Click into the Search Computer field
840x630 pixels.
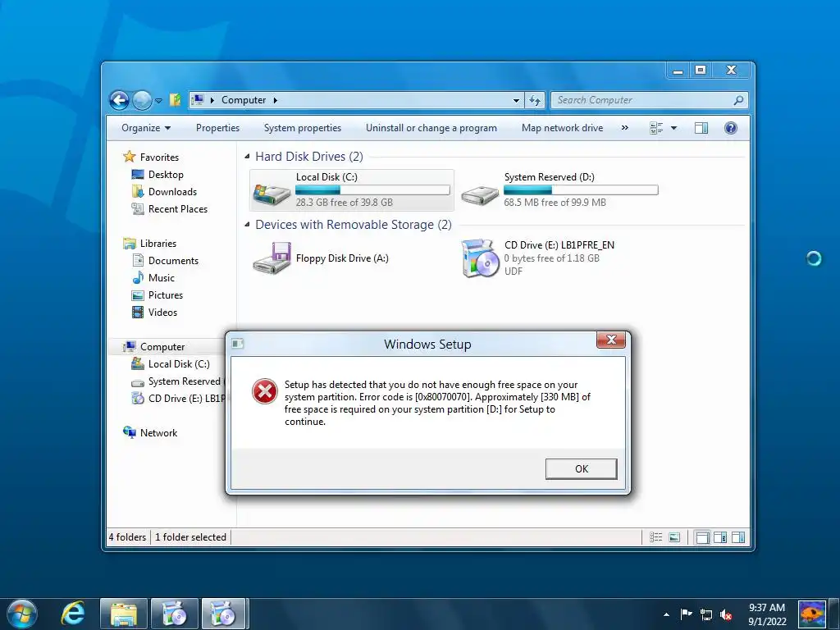coord(643,100)
